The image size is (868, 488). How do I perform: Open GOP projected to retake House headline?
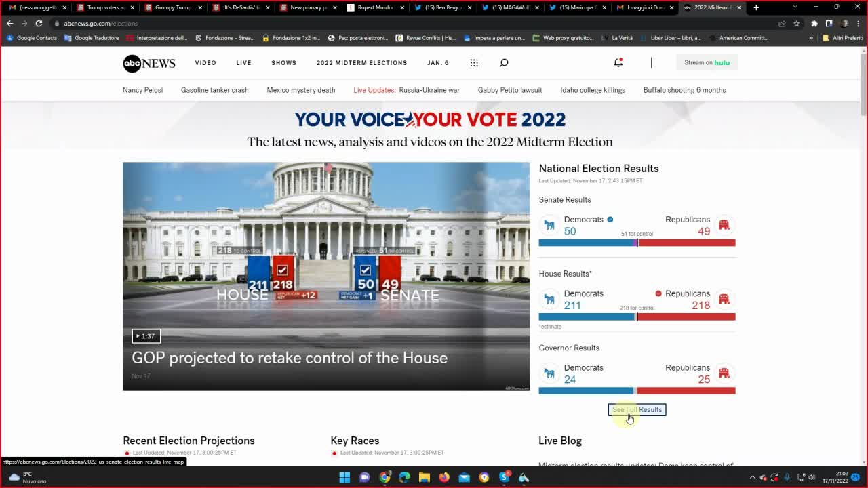pyautogui.click(x=290, y=358)
